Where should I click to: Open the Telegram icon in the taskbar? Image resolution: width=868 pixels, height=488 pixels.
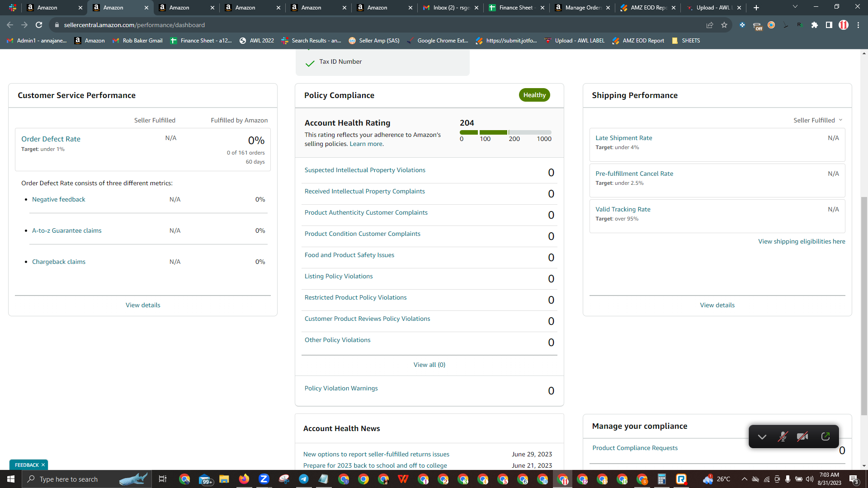tap(304, 479)
